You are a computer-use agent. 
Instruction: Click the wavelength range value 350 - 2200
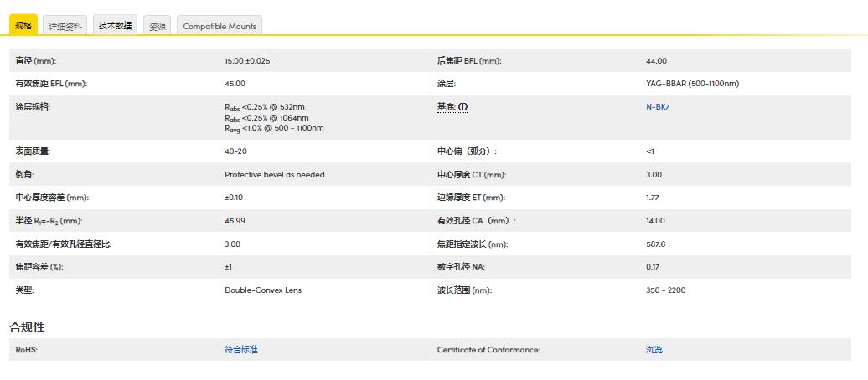pyautogui.click(x=665, y=290)
